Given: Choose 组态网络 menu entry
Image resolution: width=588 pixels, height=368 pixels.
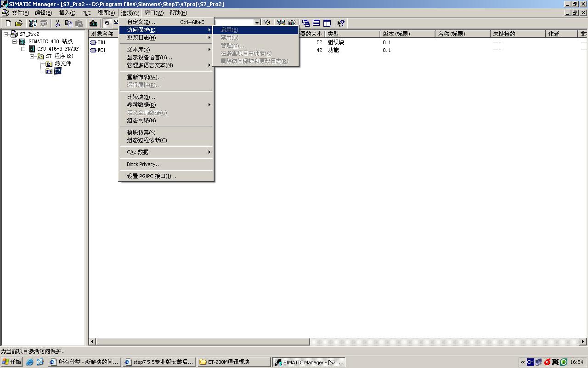Looking at the screenshot, I should tap(166, 121).
